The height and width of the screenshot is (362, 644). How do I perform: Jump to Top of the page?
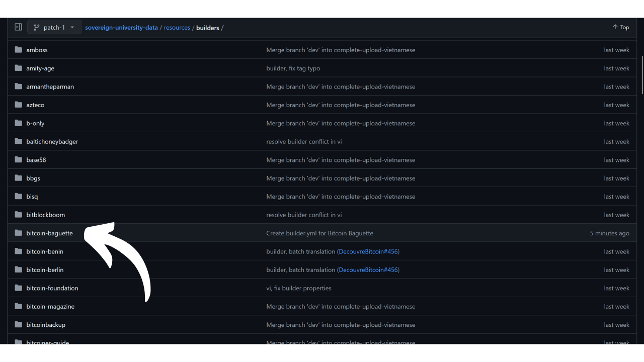pos(621,27)
